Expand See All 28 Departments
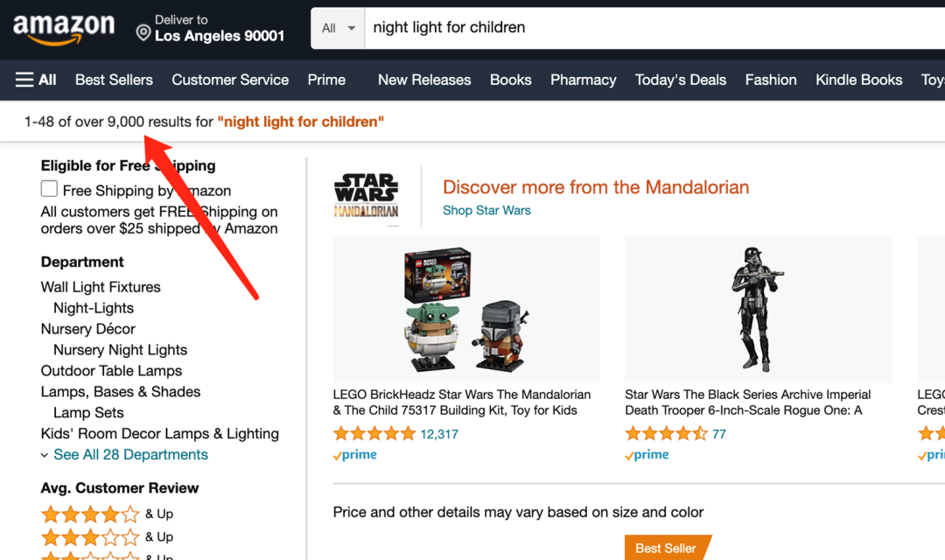This screenshot has width=945, height=560. (x=130, y=454)
